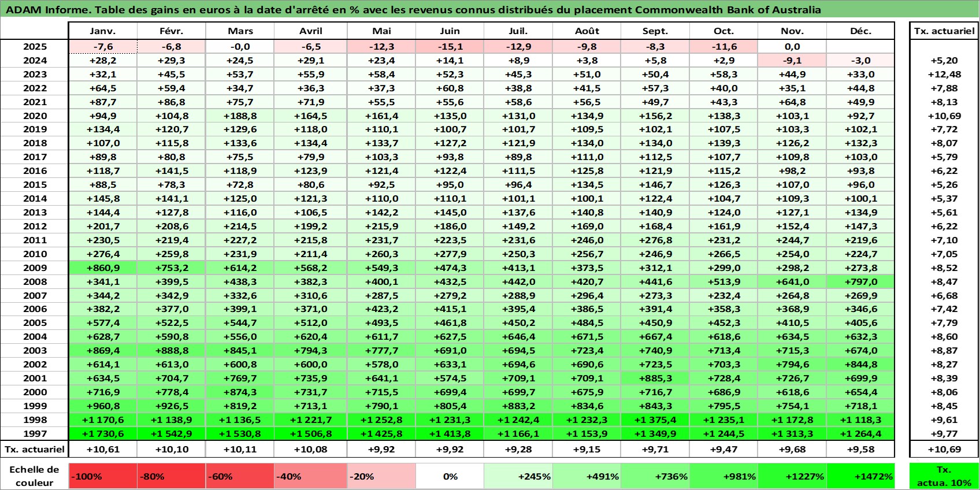Click the Mars column header

240,31
